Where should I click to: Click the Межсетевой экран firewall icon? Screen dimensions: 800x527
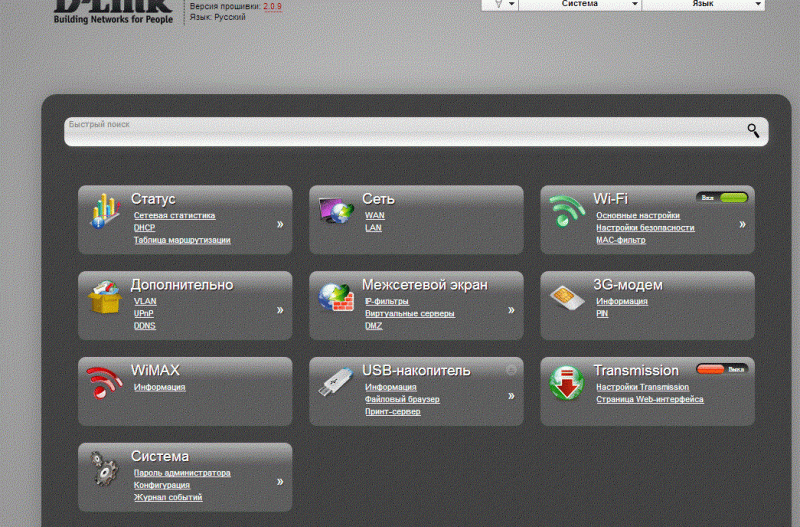335,297
